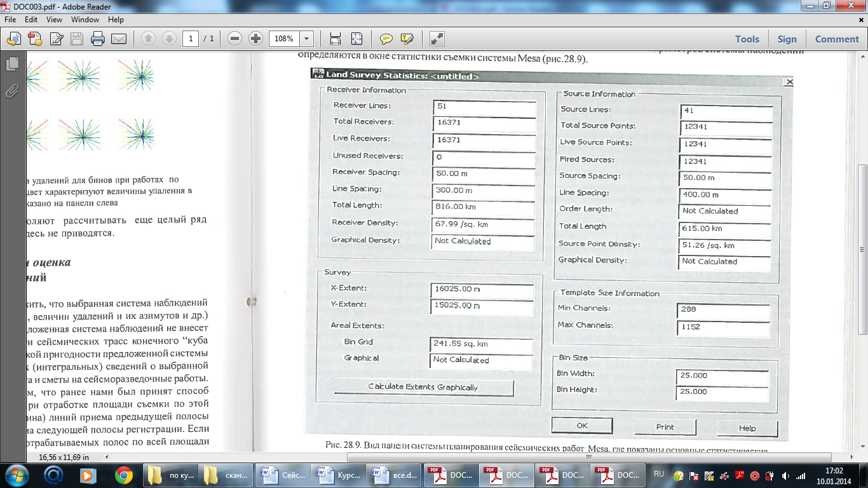Click the 'Max Channels:' value 1152
The height and width of the screenshot is (488, 868).
[x=724, y=327]
